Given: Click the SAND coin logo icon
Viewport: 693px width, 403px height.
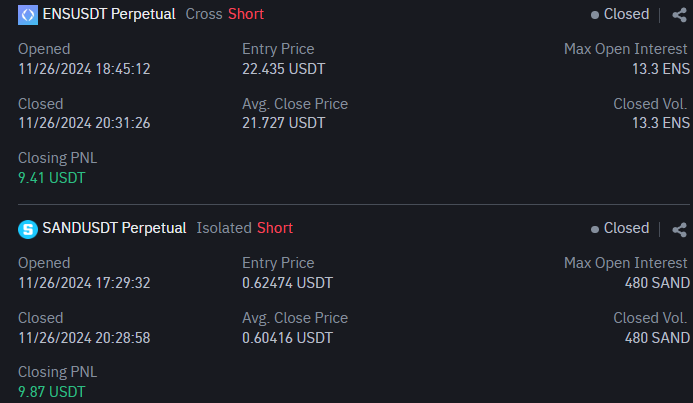Looking at the screenshot, I should point(28,229).
